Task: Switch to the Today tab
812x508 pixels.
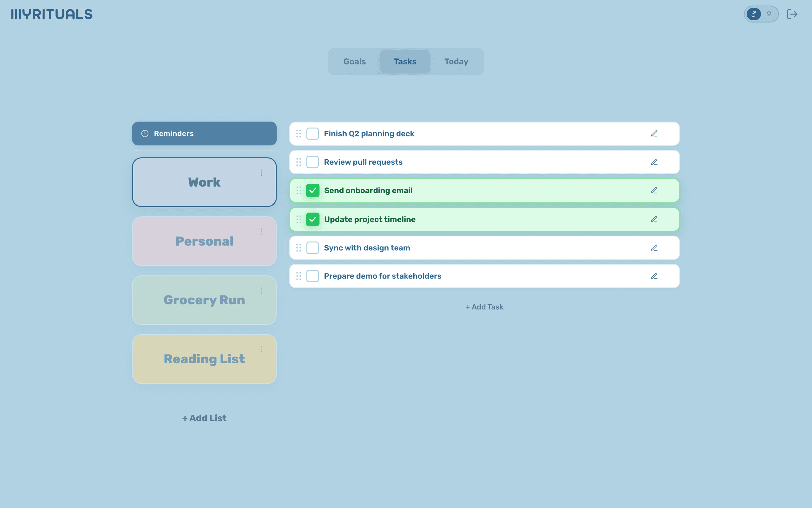Action: [x=456, y=62]
